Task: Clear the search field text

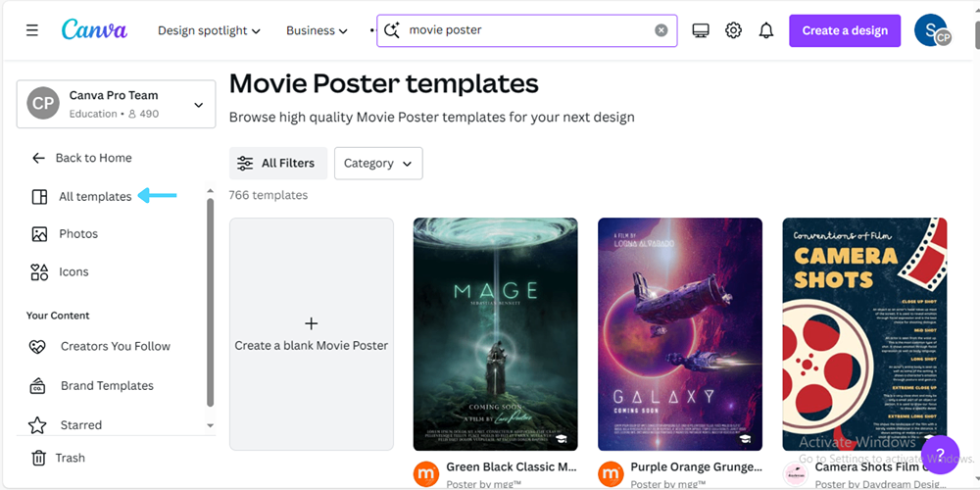Action: click(x=661, y=30)
